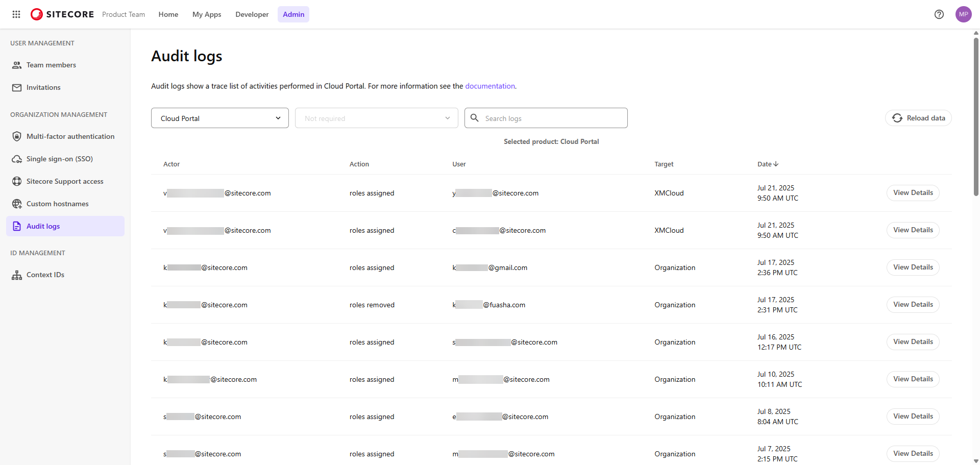The image size is (980, 465).
Task: Open the help question mark icon
Action: (939, 14)
